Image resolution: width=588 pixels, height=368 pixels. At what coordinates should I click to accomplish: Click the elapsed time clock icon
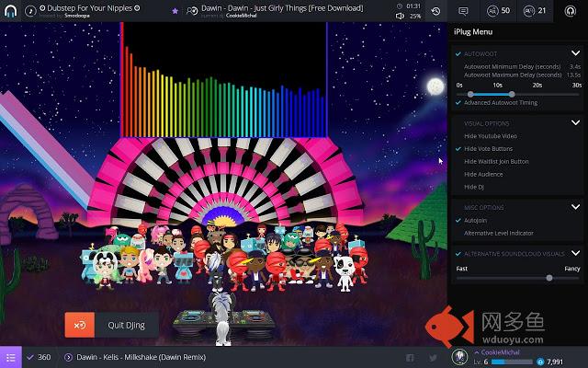pyautogui.click(x=400, y=6)
